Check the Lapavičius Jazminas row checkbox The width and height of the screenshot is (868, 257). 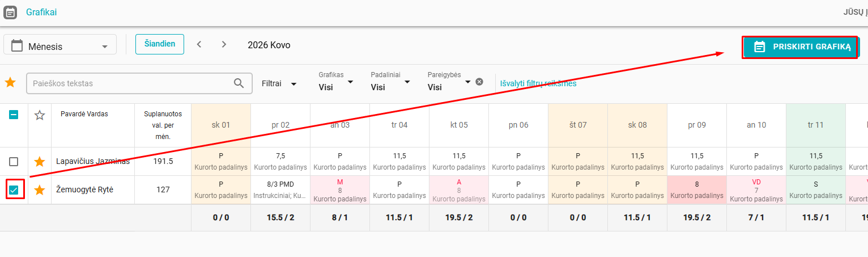[14, 162]
